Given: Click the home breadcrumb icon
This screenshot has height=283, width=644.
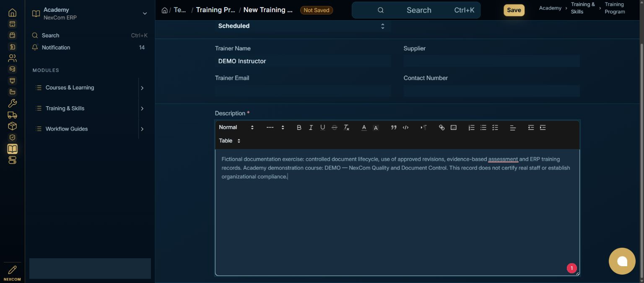Looking at the screenshot, I should point(165,10).
